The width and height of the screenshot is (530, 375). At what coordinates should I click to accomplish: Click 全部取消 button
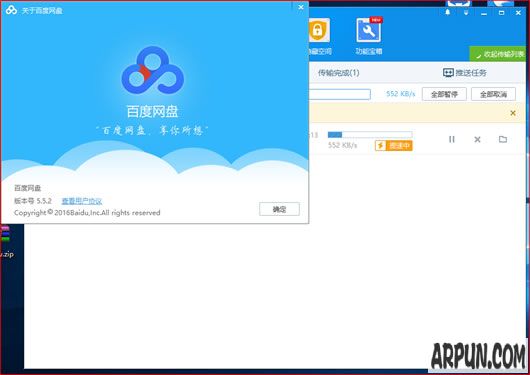pyautogui.click(x=493, y=94)
